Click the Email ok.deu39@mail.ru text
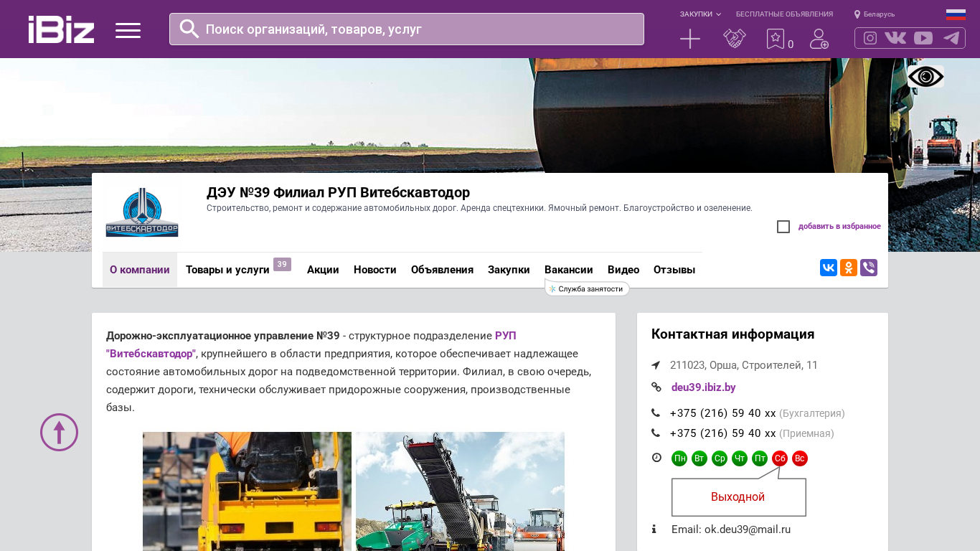980x551 pixels. coord(731,529)
